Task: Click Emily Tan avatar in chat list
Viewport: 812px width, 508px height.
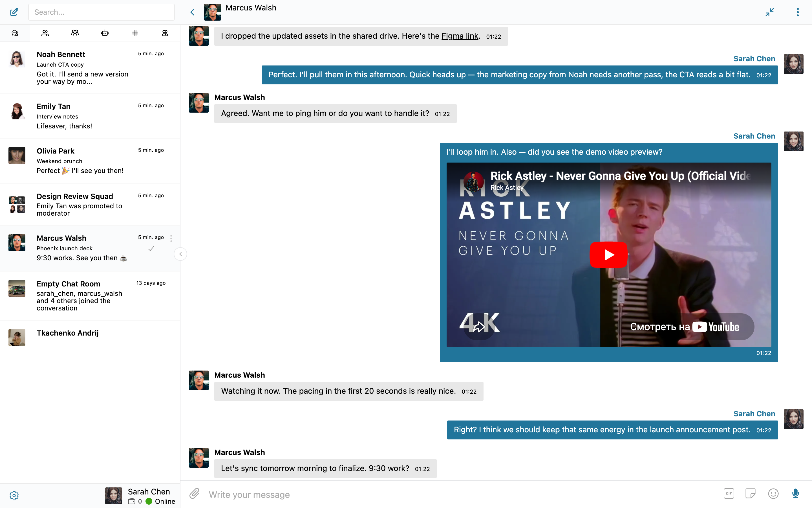Action: point(17,111)
